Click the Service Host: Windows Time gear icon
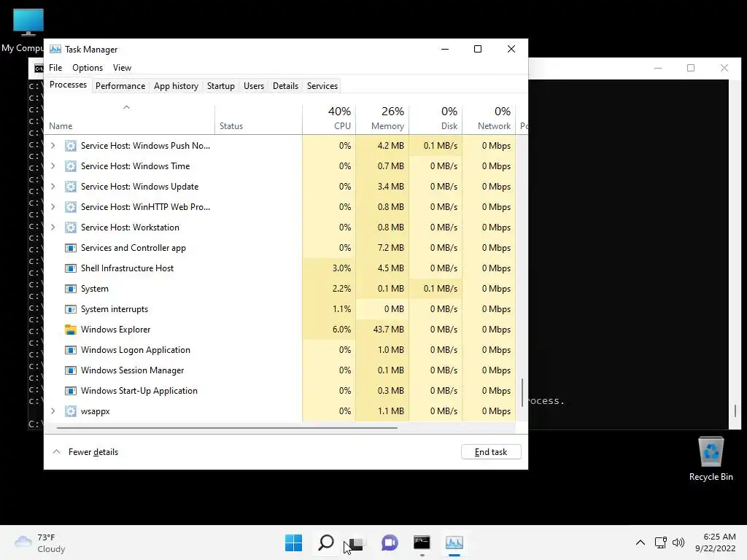 click(x=71, y=166)
